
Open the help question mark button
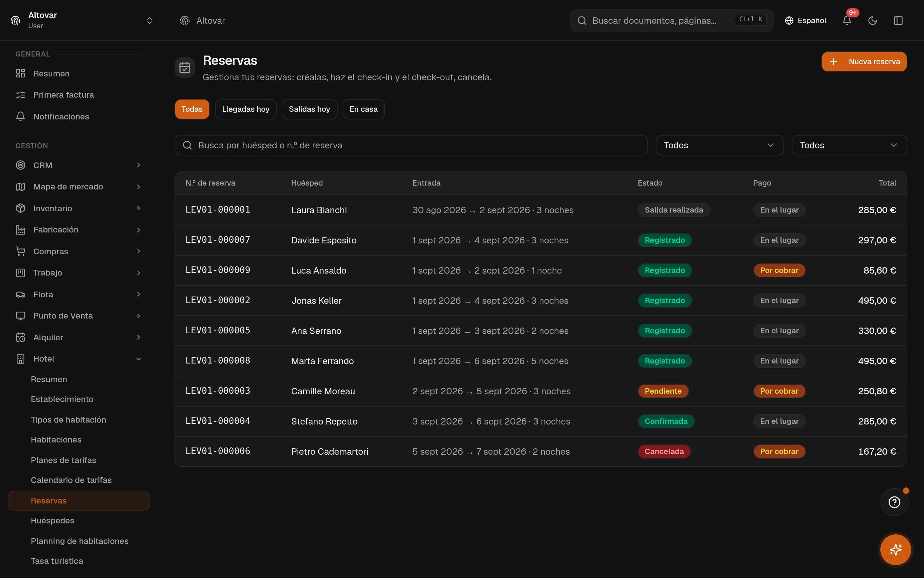[x=894, y=502]
